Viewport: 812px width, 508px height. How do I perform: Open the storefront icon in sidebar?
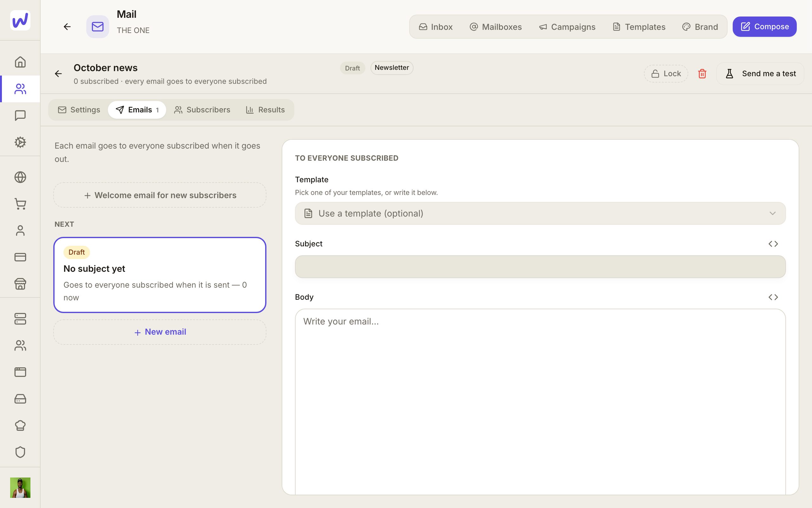(x=20, y=284)
